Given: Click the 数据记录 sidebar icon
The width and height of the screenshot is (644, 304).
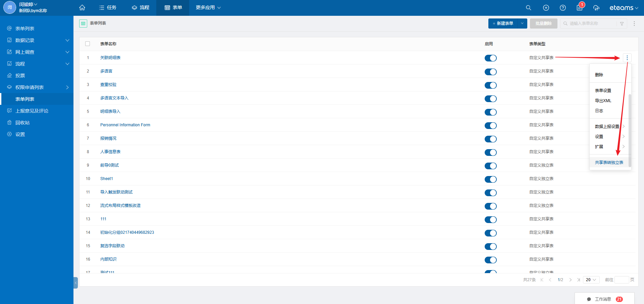Looking at the screenshot, I should pos(9,40).
